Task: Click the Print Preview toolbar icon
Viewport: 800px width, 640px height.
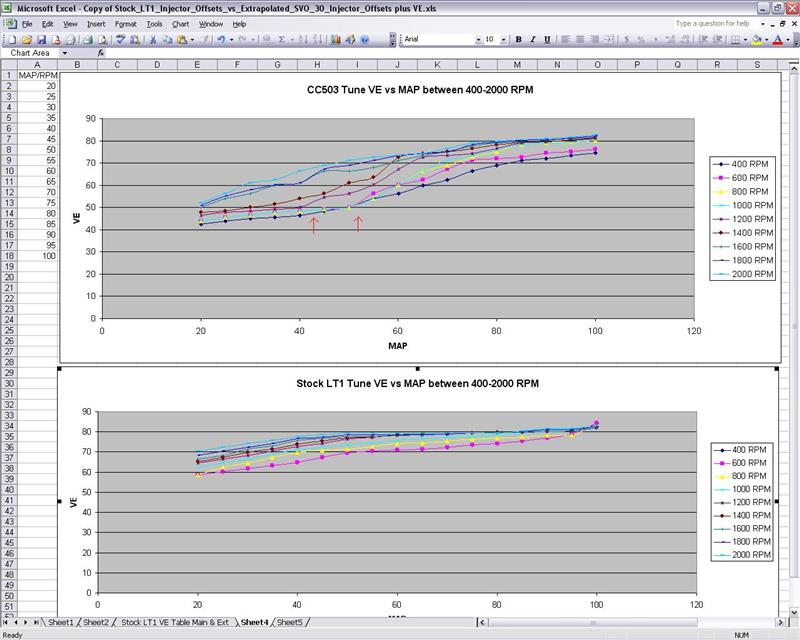Action: click(103, 40)
